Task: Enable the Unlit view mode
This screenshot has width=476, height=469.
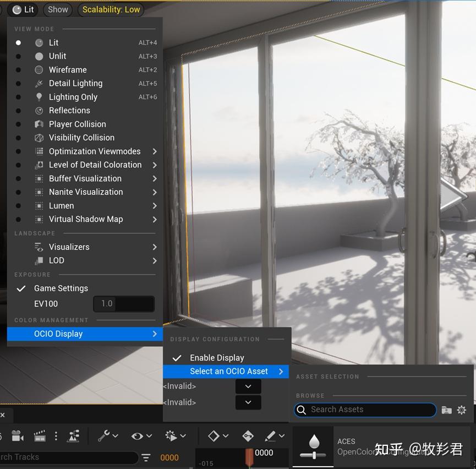Action: point(57,56)
